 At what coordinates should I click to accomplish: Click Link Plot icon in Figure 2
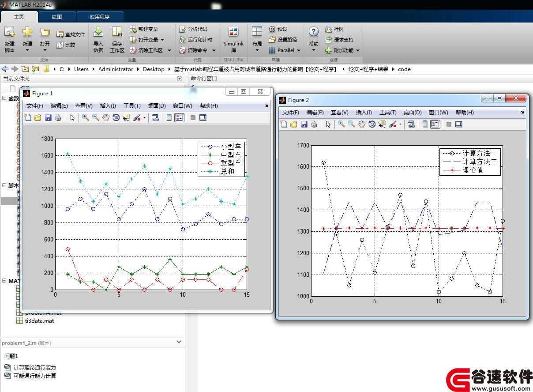(x=411, y=124)
